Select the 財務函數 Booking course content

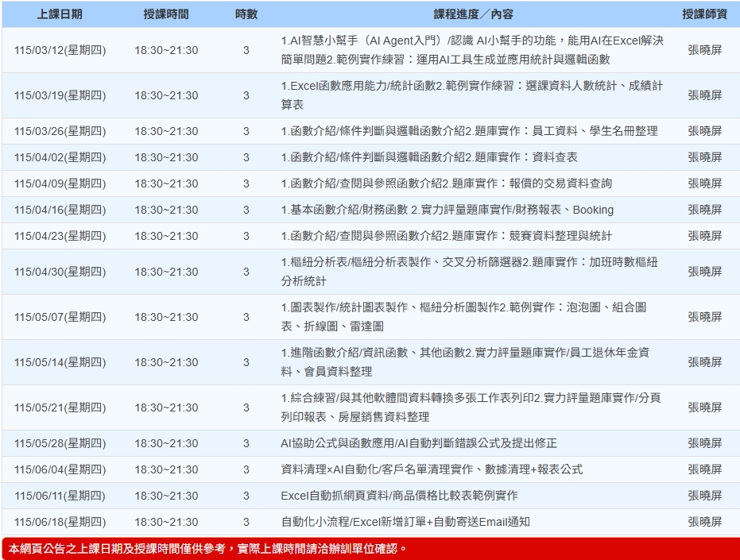coord(447,210)
